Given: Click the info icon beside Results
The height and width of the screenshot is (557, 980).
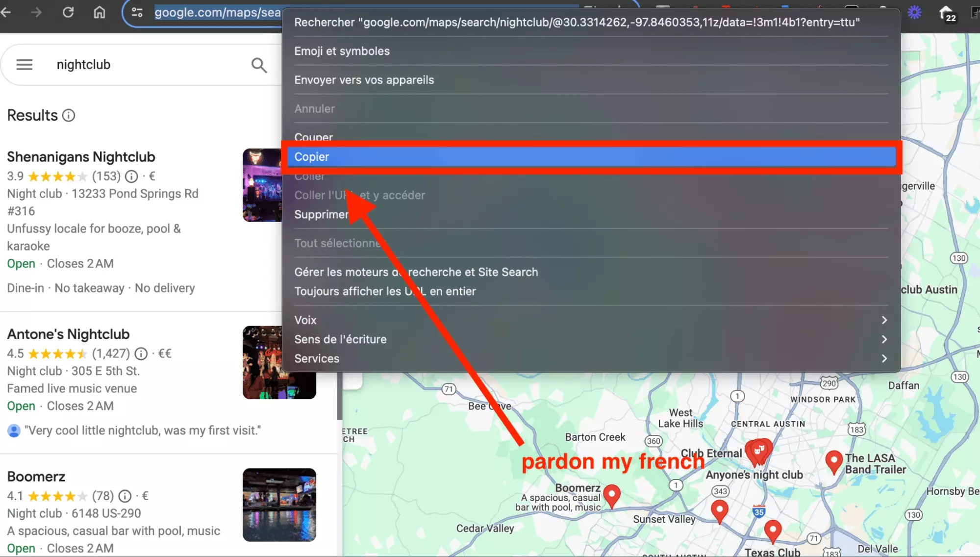Looking at the screenshot, I should point(69,116).
